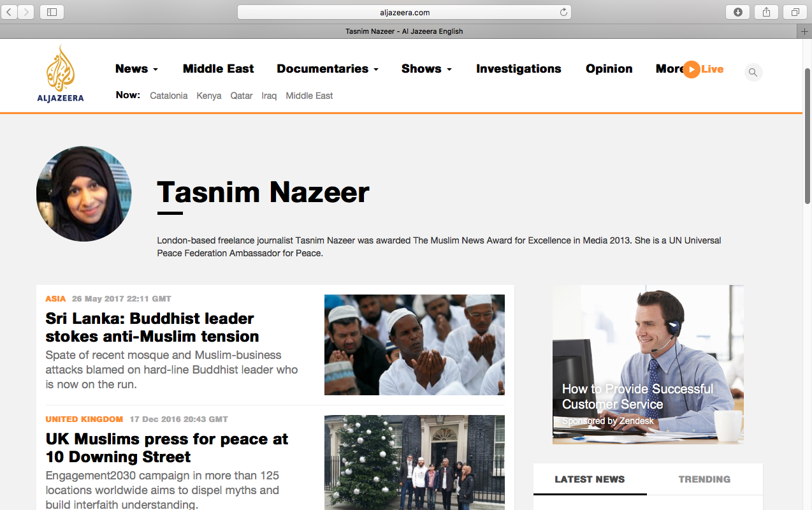Screen dimensions: 812x510
Task: Switch to the Latest News tab
Action: [x=590, y=479]
